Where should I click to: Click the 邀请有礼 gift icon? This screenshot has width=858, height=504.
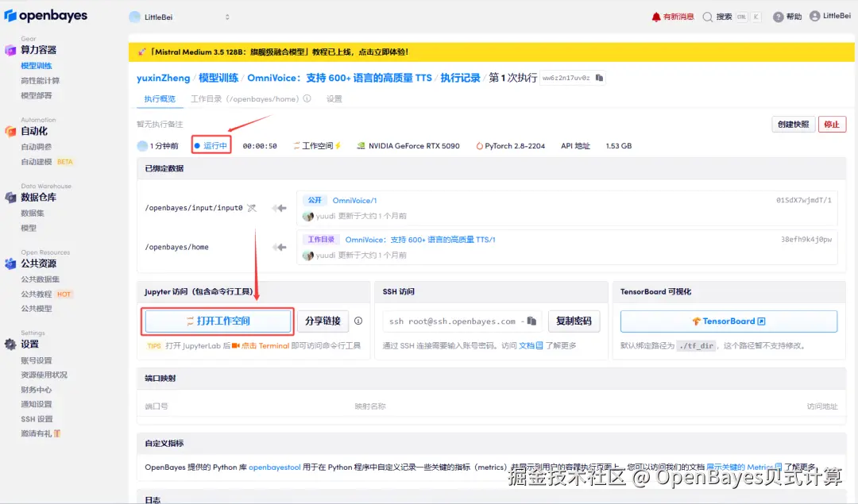pyautogui.click(x=57, y=433)
